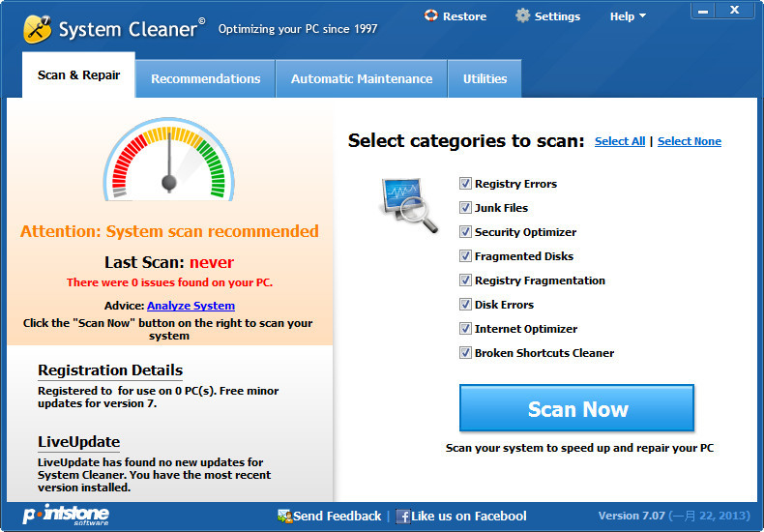This screenshot has width=764, height=532.
Task: Disable the Registry Fragmentation checkbox
Action: [465, 281]
